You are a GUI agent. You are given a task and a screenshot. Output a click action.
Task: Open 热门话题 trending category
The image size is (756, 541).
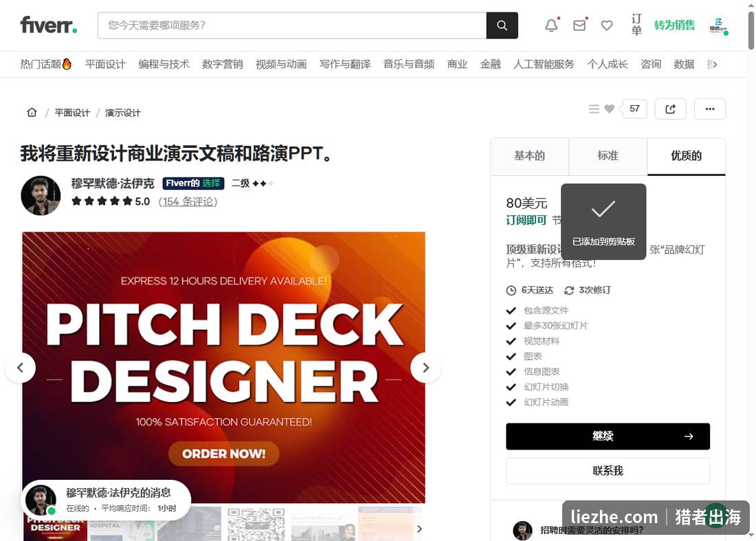(46, 64)
